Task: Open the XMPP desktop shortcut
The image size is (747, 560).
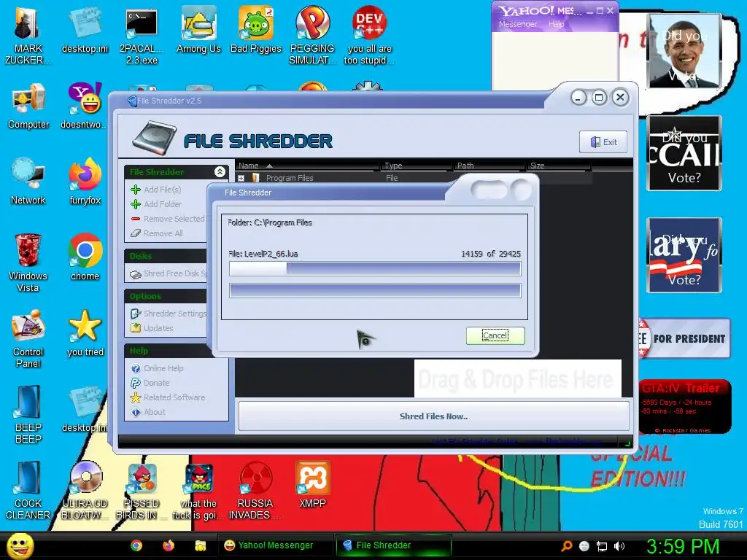Action: (312, 484)
